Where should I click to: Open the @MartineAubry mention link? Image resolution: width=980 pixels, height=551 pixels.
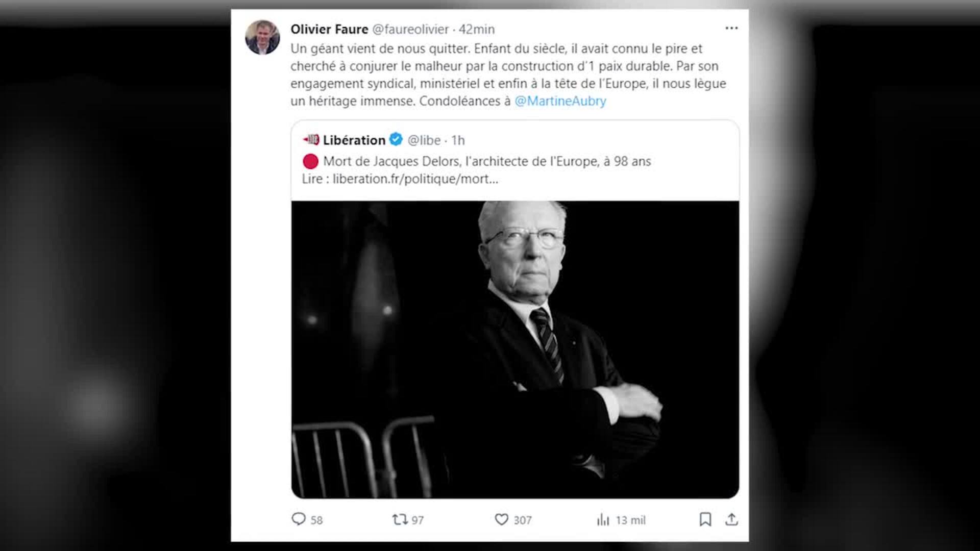560,101
